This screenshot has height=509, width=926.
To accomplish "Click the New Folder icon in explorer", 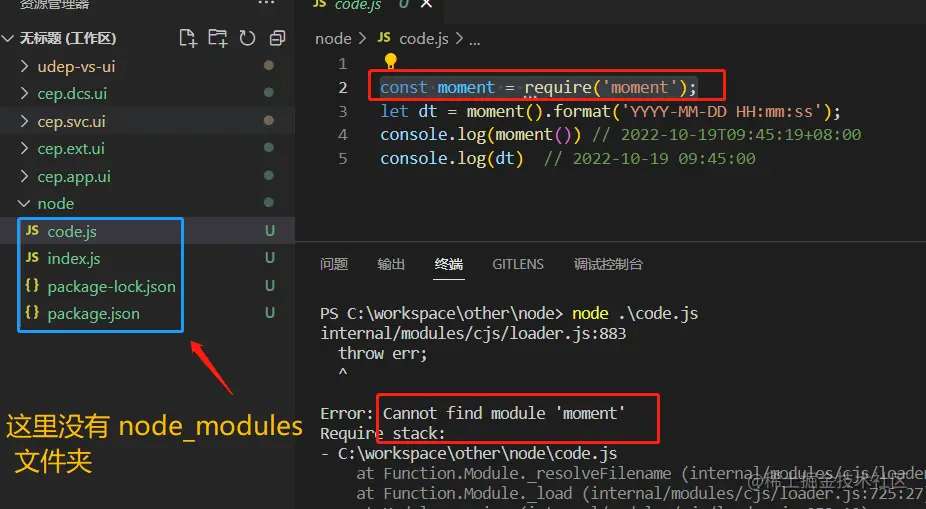I will point(218,38).
